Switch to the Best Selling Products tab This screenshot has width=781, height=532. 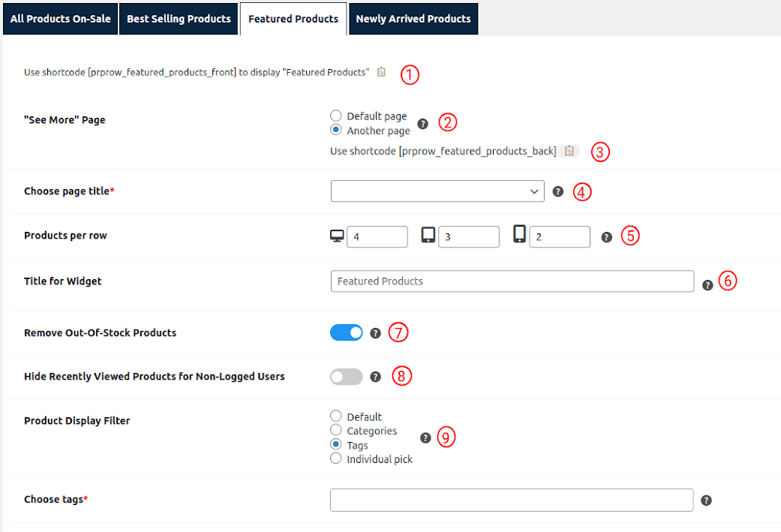[179, 18]
